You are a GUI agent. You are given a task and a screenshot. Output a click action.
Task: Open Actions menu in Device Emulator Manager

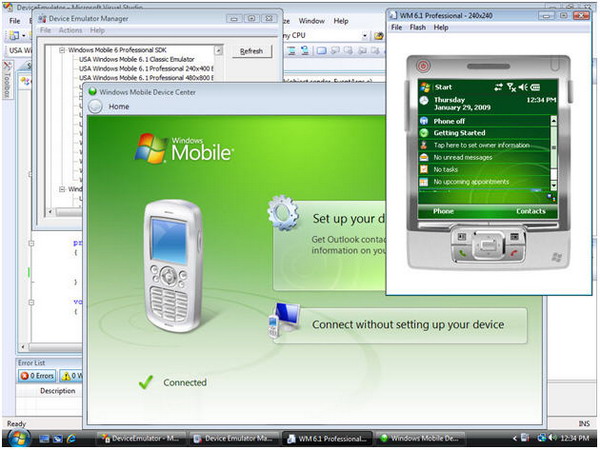coord(70,30)
